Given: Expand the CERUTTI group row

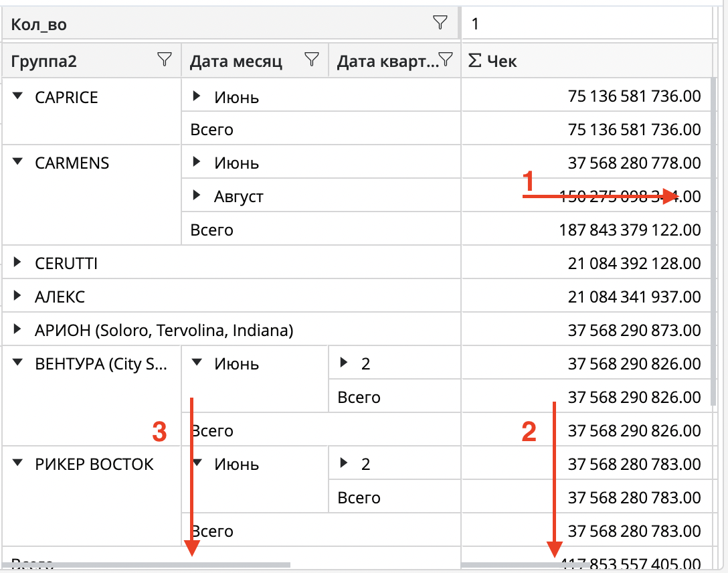Looking at the screenshot, I should (x=18, y=263).
